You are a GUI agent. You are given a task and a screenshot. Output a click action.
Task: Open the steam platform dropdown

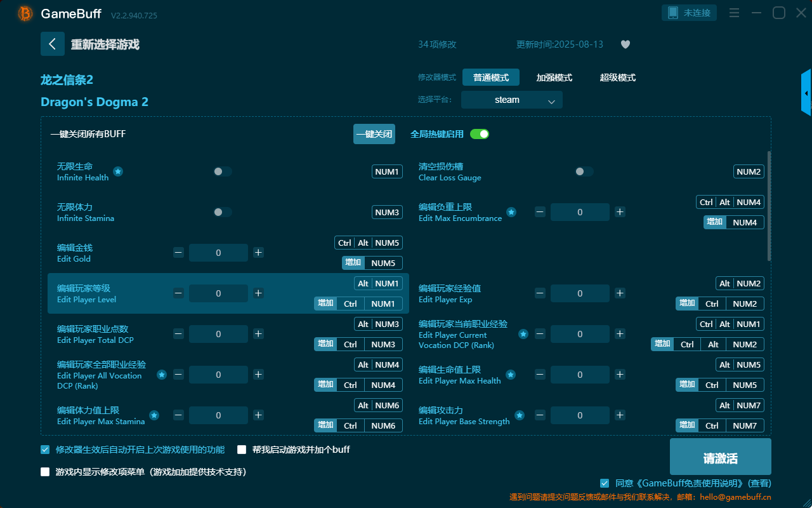(512, 100)
